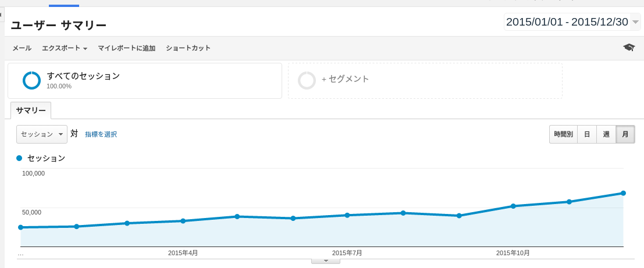Collapse the left sidebar arrow

(x=2, y=14)
